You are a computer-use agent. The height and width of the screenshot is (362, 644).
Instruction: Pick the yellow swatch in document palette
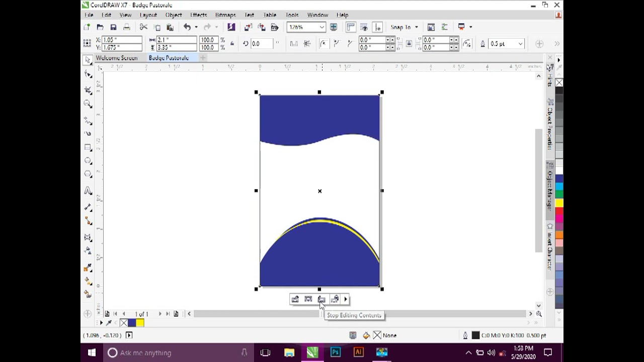[x=140, y=323]
